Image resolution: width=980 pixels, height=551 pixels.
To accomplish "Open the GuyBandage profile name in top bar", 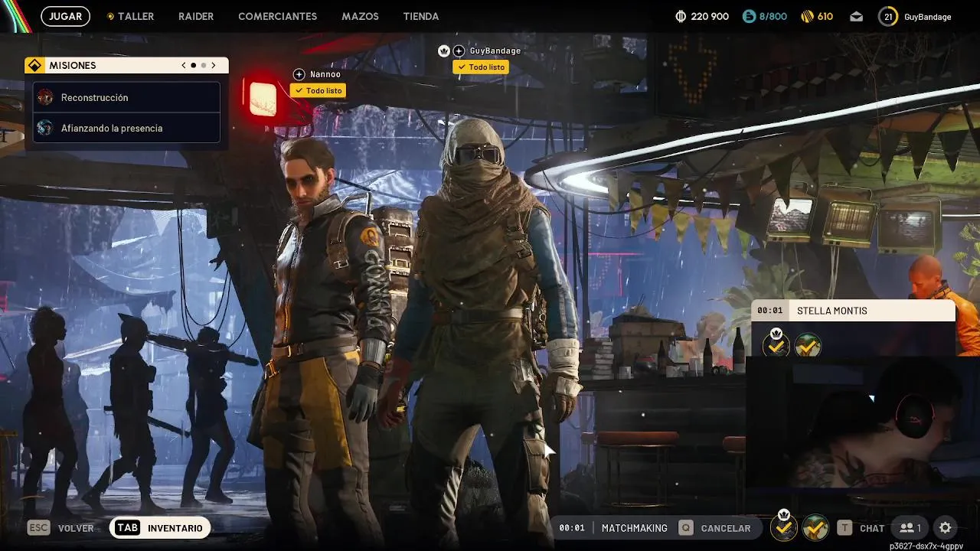I will 927,16.
